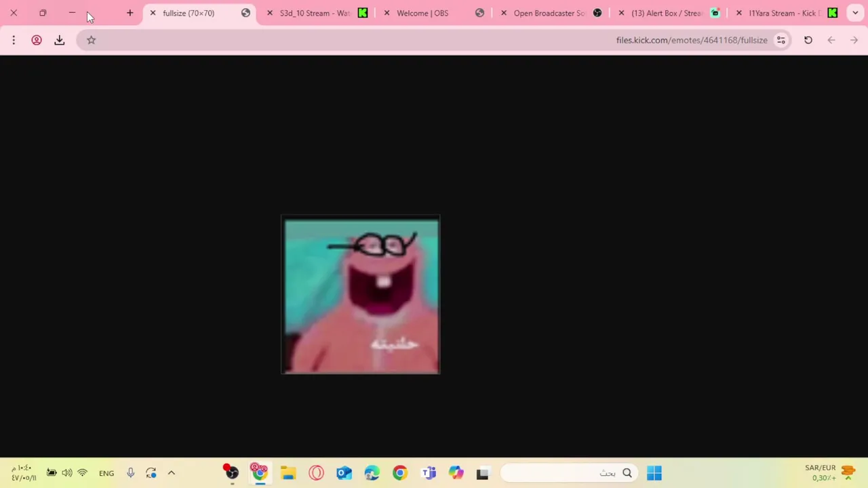Open a new tab with the plus button
The width and height of the screenshot is (868, 488).
click(x=130, y=13)
